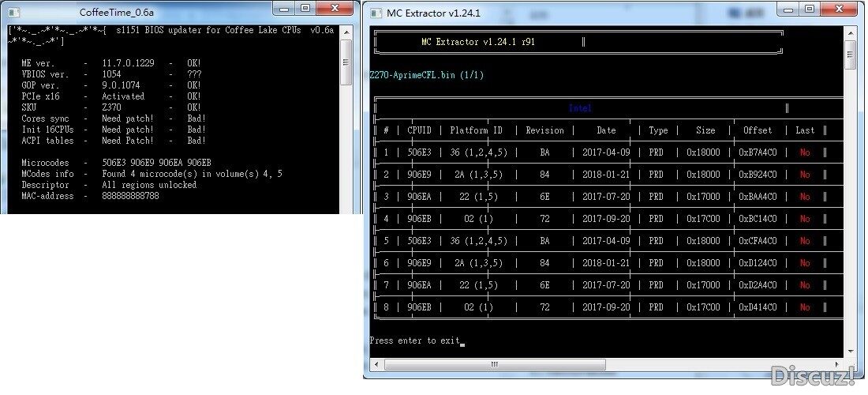The image size is (868, 395).
Task: Click CPUID column header
Action: (x=419, y=130)
